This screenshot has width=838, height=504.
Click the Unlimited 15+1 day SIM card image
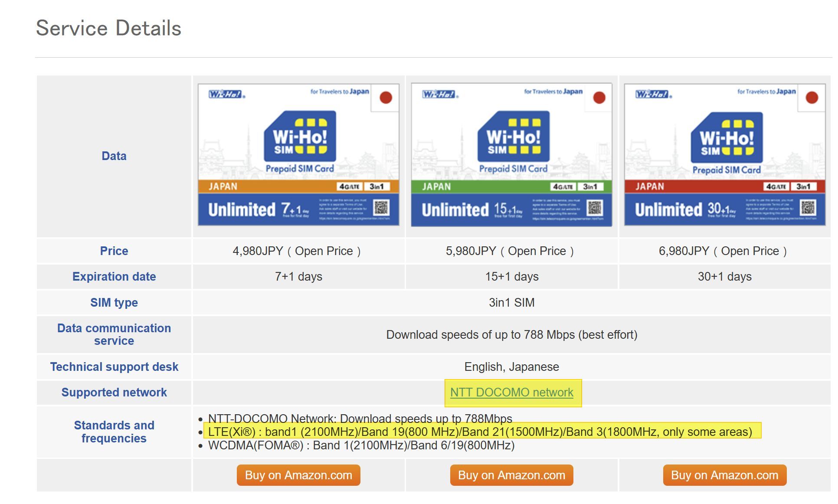[511, 155]
